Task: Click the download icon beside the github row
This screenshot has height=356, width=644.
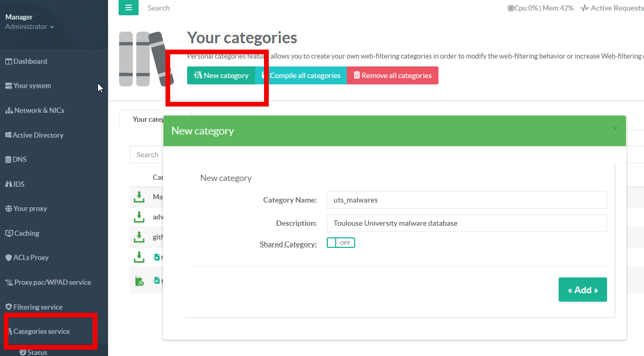Action: point(139,237)
